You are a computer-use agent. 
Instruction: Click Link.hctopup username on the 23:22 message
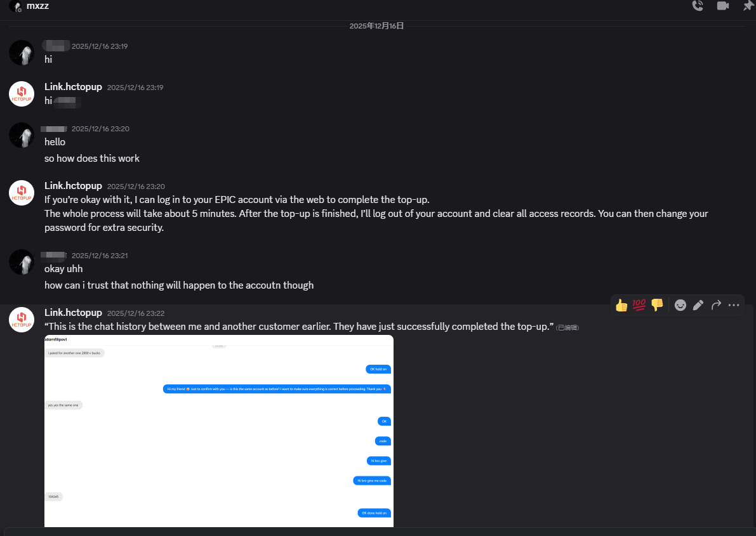(x=73, y=313)
